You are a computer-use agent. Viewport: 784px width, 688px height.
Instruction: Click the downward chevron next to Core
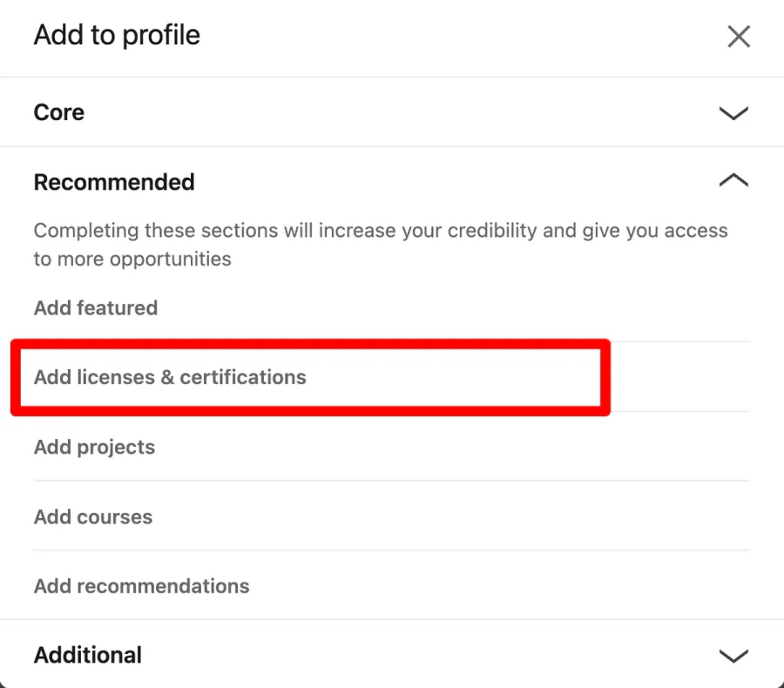tap(733, 113)
